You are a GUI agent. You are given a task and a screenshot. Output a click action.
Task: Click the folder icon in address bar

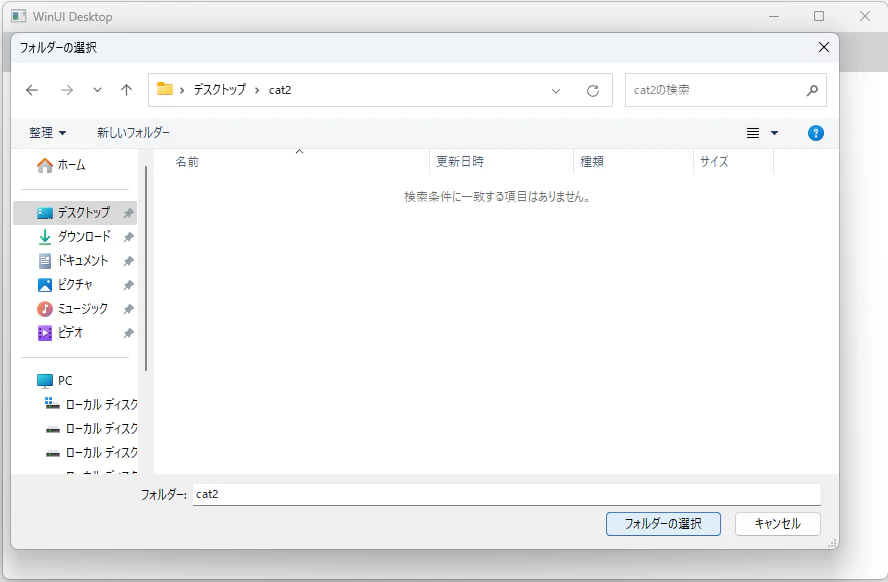coord(165,89)
